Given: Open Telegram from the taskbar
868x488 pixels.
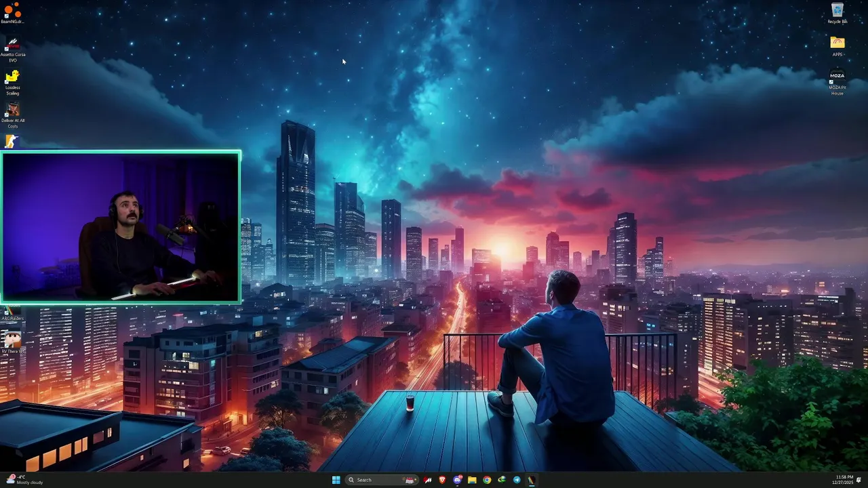Looking at the screenshot, I should point(517,480).
